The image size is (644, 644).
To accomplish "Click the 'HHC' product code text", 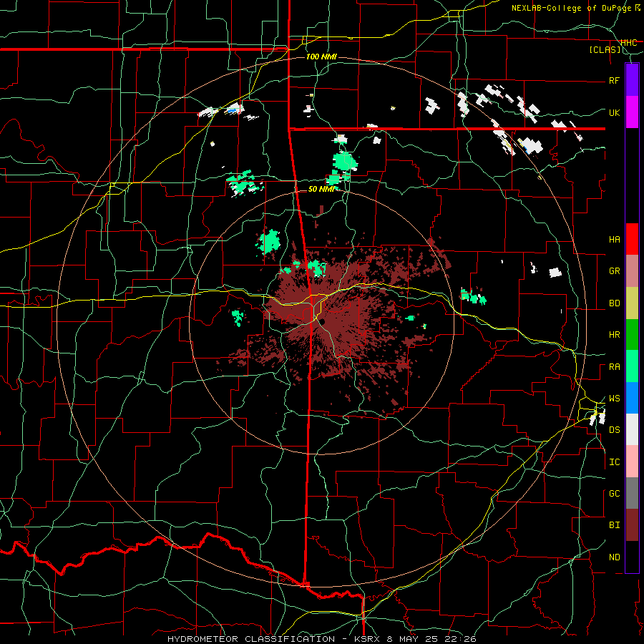I will pyautogui.click(x=629, y=43).
